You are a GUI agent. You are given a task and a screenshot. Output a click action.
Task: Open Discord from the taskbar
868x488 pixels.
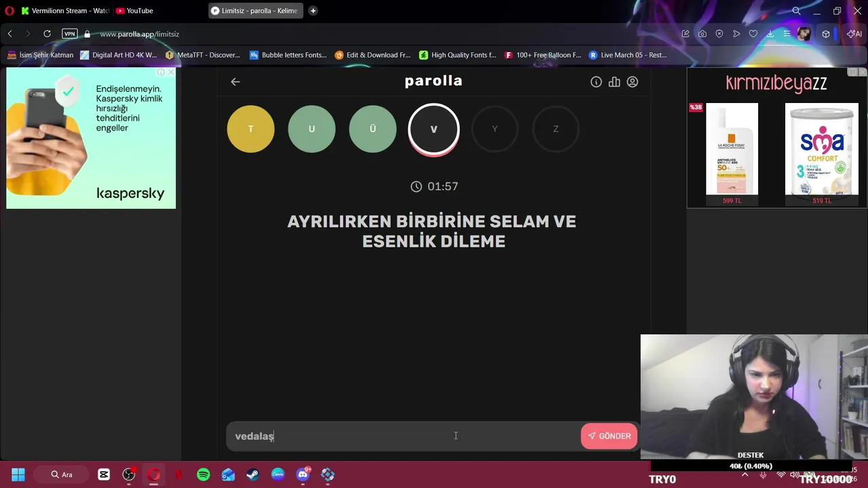(x=303, y=474)
